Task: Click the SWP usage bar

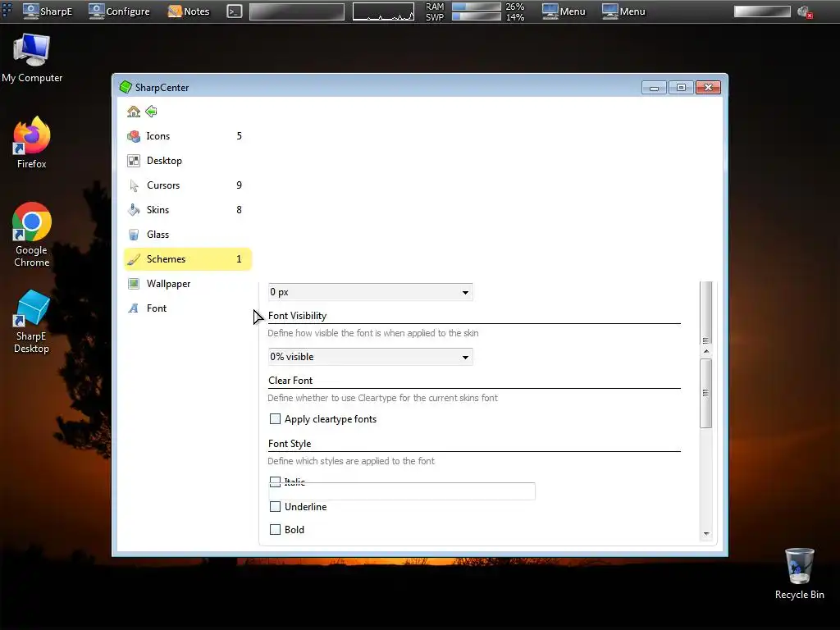Action: 477,16
